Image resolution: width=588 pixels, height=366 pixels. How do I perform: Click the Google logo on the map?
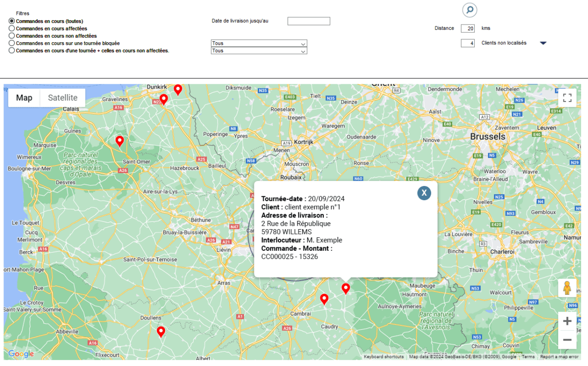coord(21,354)
